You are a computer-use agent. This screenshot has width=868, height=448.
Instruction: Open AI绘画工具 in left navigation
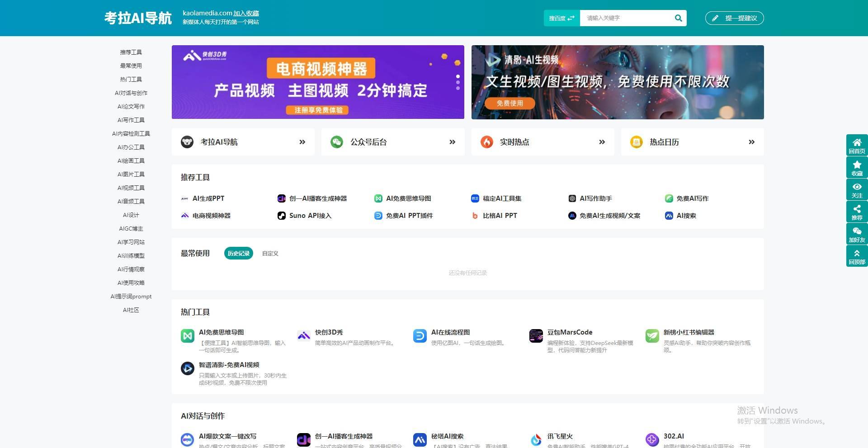pos(131,161)
